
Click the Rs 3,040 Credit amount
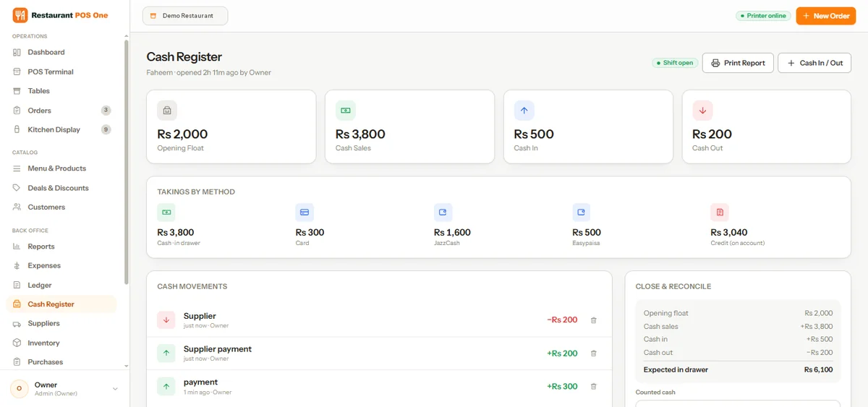pos(729,233)
